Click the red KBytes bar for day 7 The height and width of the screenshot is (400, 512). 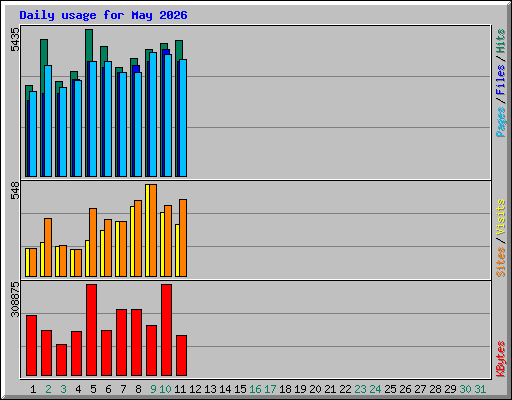pyautogui.click(x=121, y=343)
